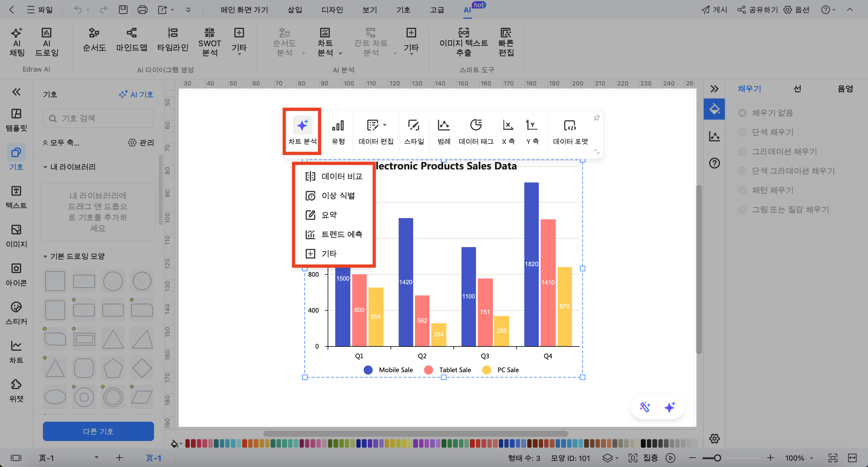Open the 스티커 panel in the sidebar

coord(16,312)
